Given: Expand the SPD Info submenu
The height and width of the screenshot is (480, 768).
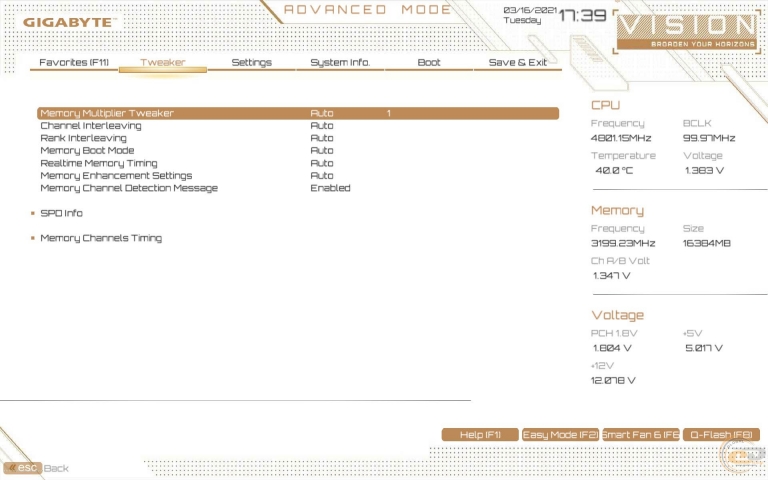Looking at the screenshot, I should tap(61, 213).
